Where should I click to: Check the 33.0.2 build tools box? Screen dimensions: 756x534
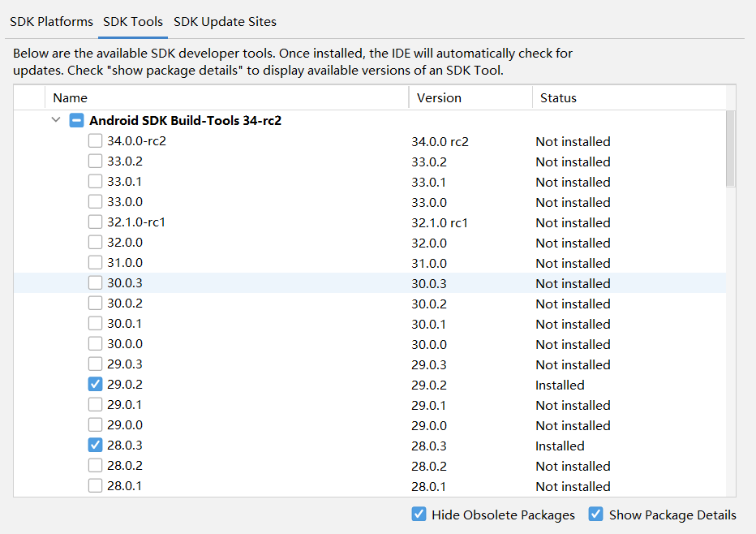96,161
